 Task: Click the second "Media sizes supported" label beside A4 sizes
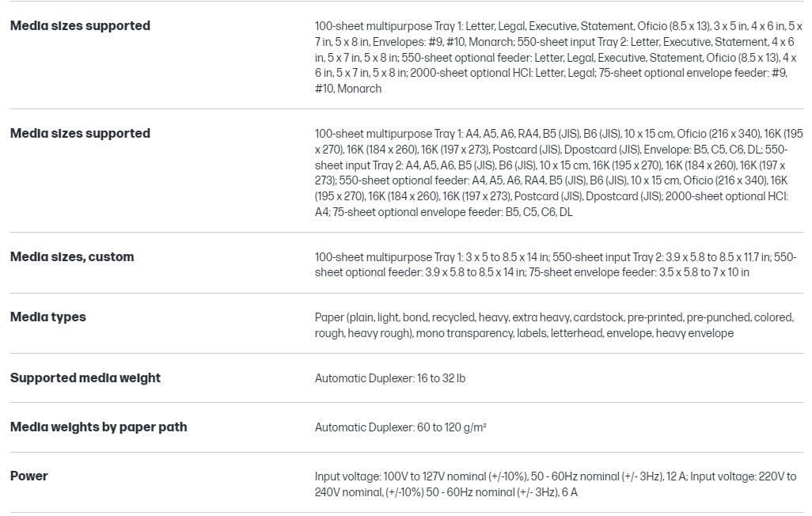[80, 134]
